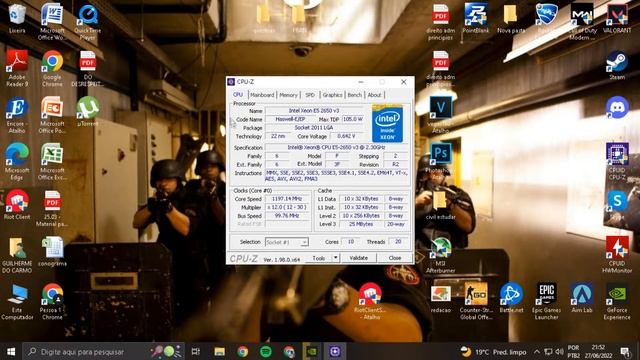This screenshot has width=640, height=360.
Task: Switch to the Bench tab in CPU-Z
Action: point(354,95)
